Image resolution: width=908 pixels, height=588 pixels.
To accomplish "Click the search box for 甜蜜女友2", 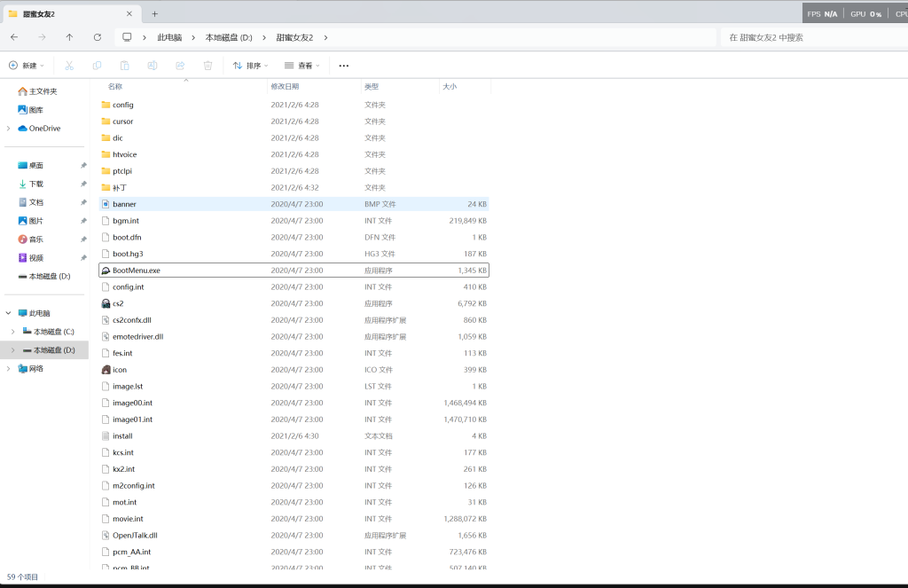I will tap(807, 37).
